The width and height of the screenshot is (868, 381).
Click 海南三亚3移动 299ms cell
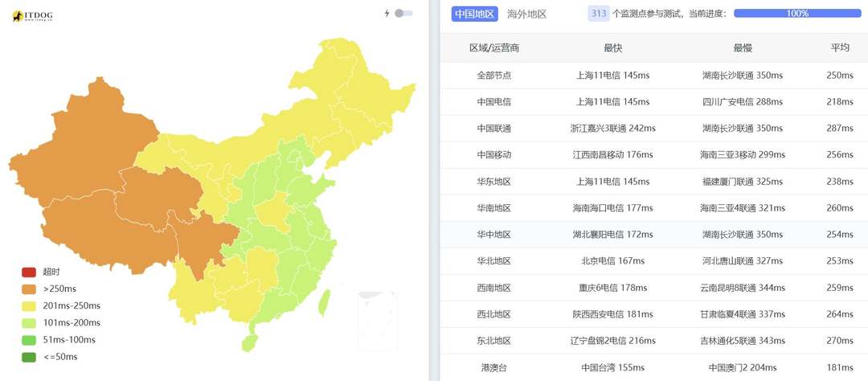(x=743, y=154)
